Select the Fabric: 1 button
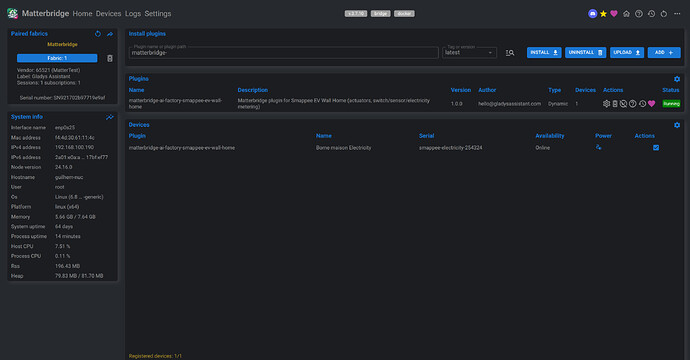690x360 pixels. click(57, 58)
